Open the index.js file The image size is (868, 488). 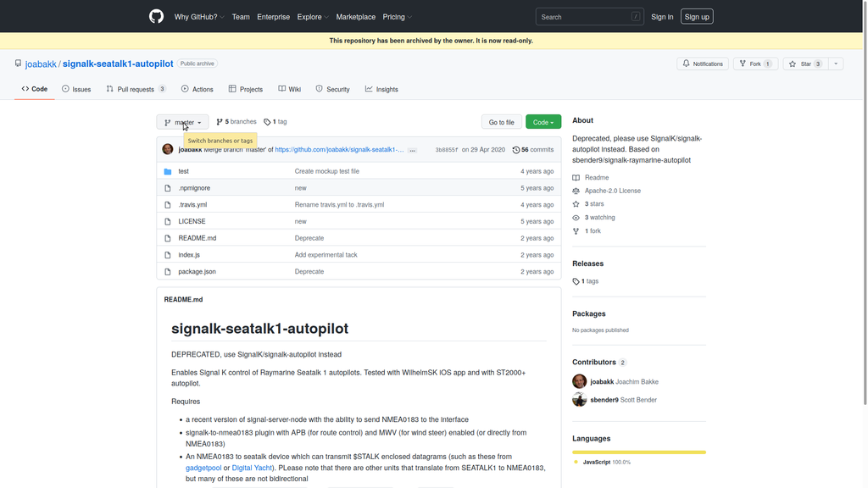click(x=189, y=255)
